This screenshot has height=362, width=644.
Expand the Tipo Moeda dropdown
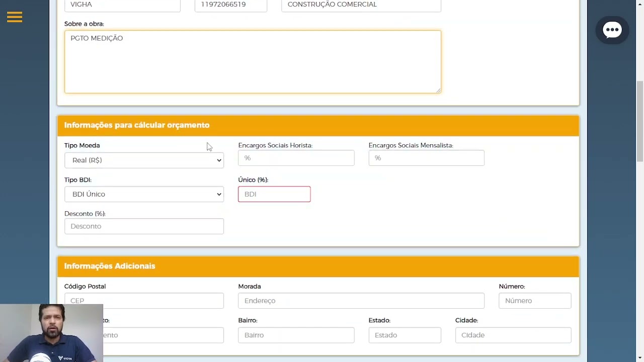[x=144, y=160]
